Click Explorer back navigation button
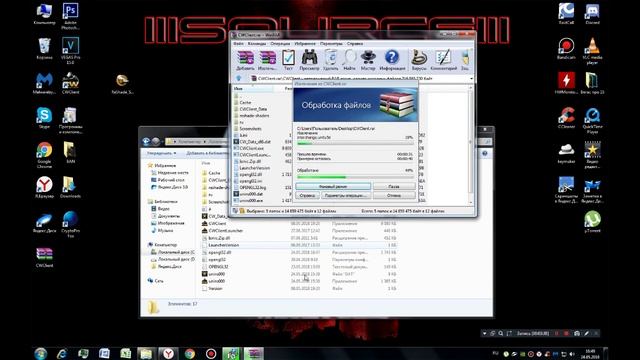This screenshot has height=360, width=640. (146, 142)
